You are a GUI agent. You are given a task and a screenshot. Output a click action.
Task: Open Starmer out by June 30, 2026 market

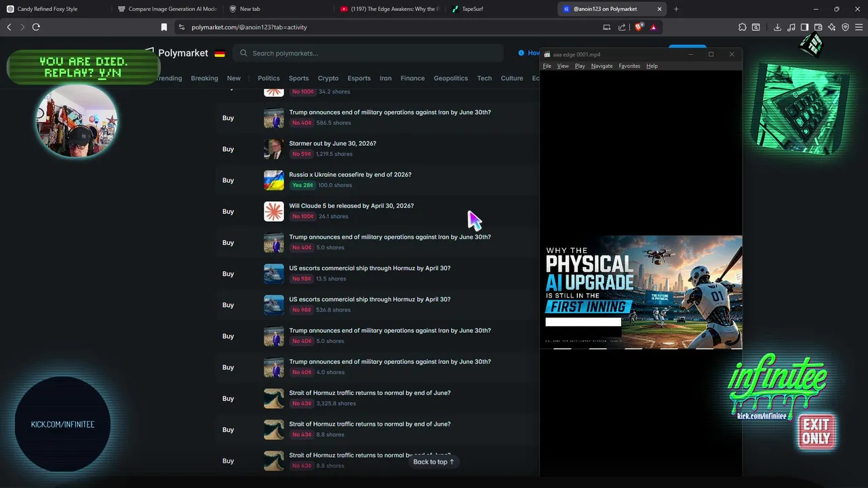click(x=332, y=144)
